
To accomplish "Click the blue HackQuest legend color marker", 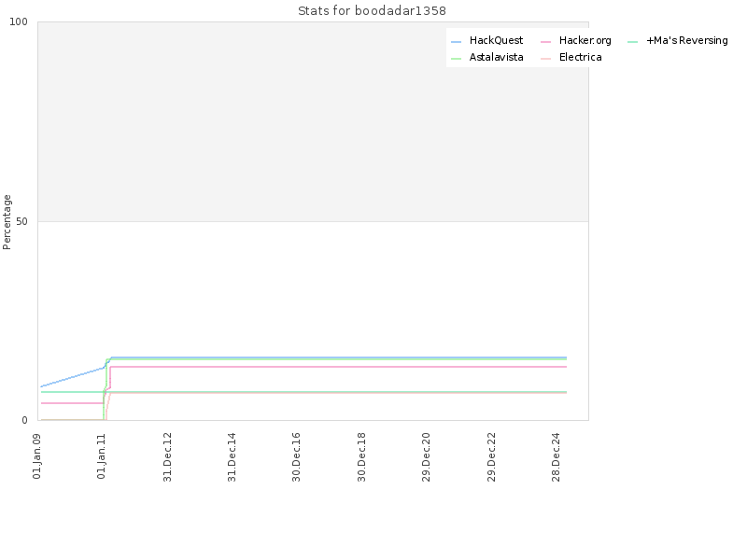I will [x=457, y=42].
